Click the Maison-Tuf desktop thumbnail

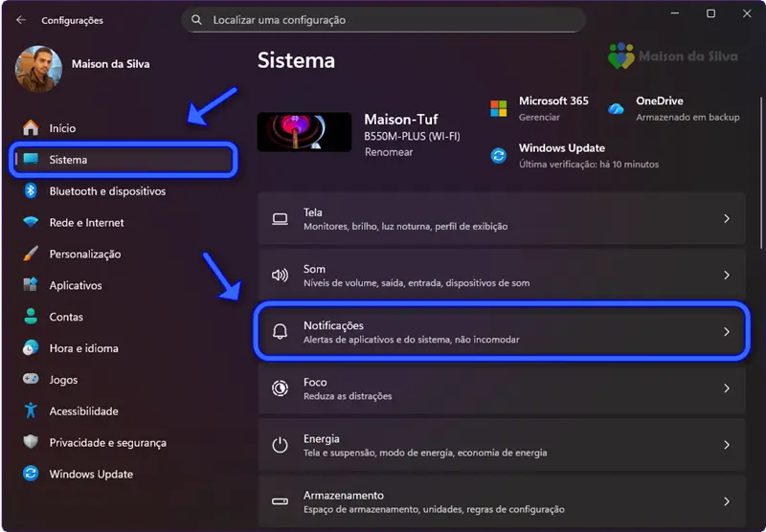pyautogui.click(x=304, y=132)
